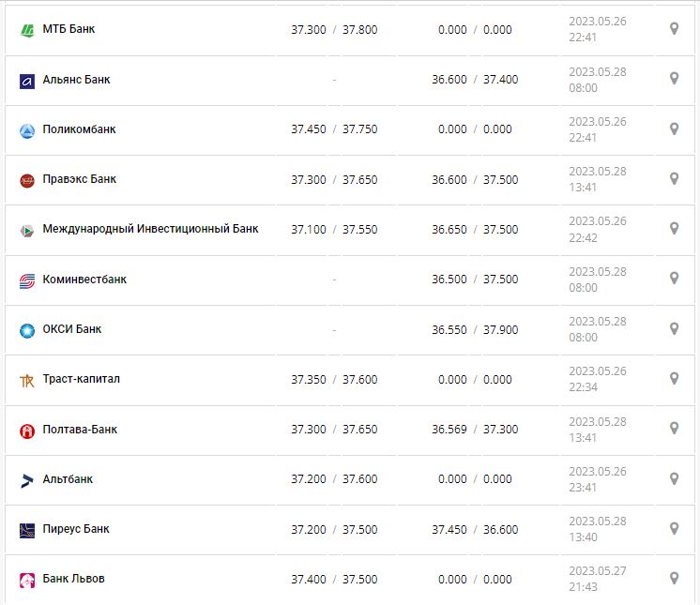The image size is (700, 605).
Task: Click Траст-капитал map pin icon
Action: click(674, 378)
